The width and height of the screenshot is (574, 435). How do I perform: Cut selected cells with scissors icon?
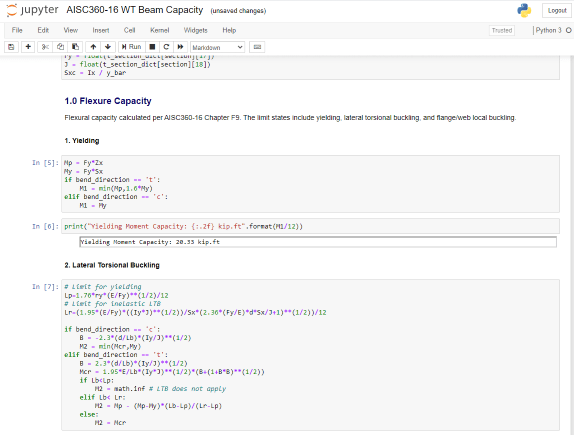(x=45, y=47)
